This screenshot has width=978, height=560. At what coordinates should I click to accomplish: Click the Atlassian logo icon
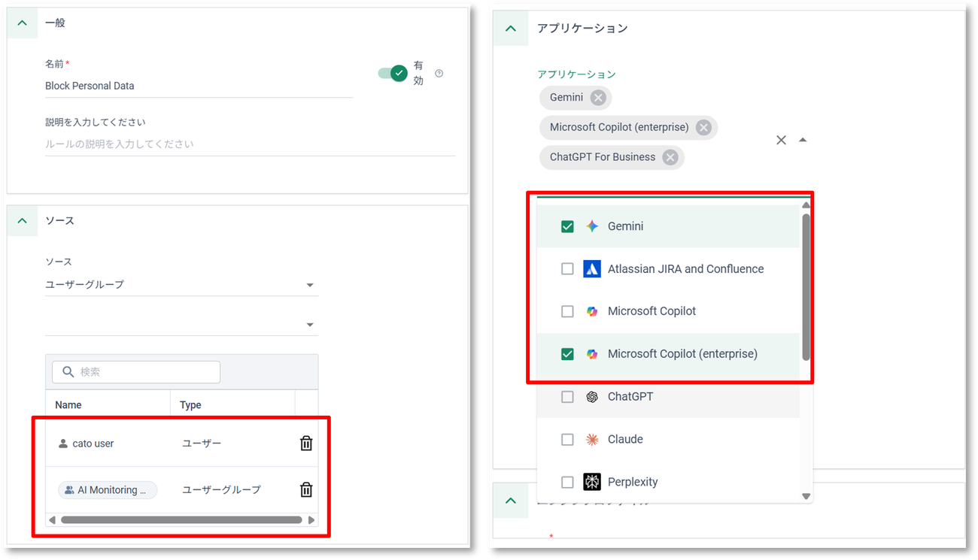[592, 269]
